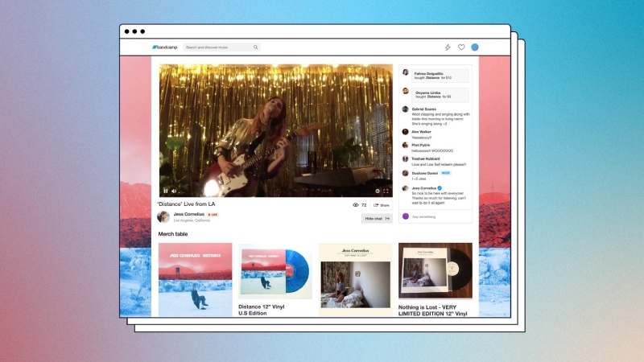Open Jess Cornelius artist avatar below video
The image size is (644, 362).
163,216
